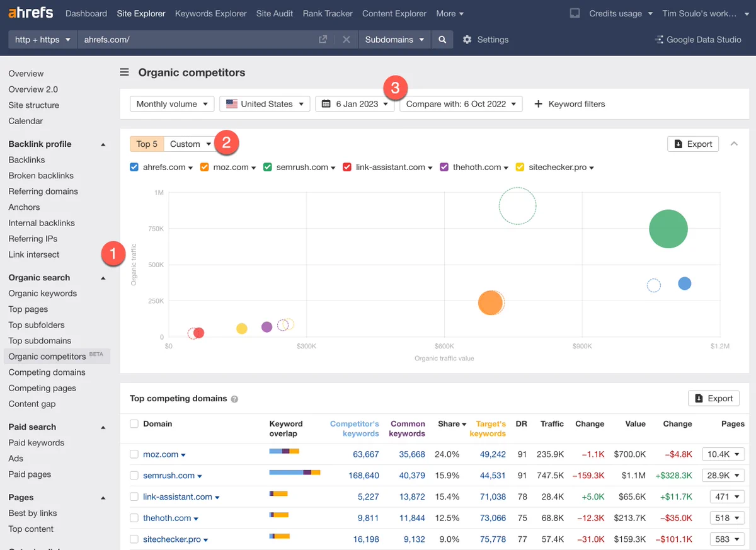
Task: Click the Ahrefs logo
Action: (30, 13)
